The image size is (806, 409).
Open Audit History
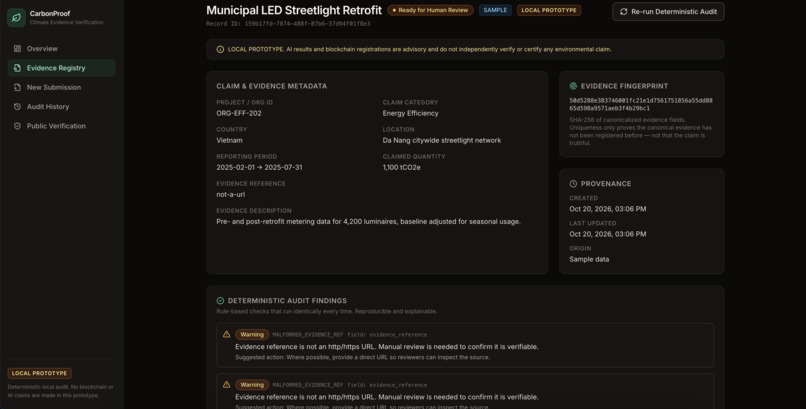62,107
